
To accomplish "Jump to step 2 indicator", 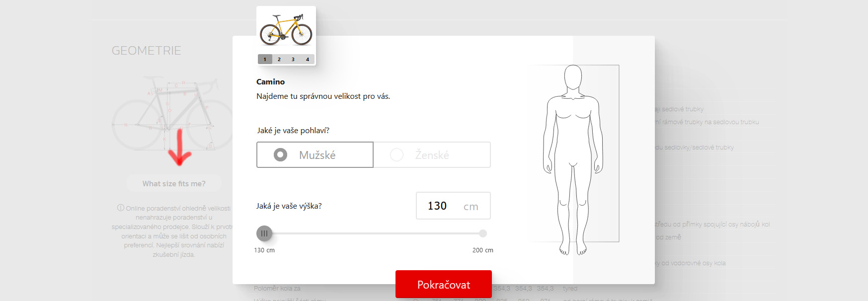I will (279, 59).
